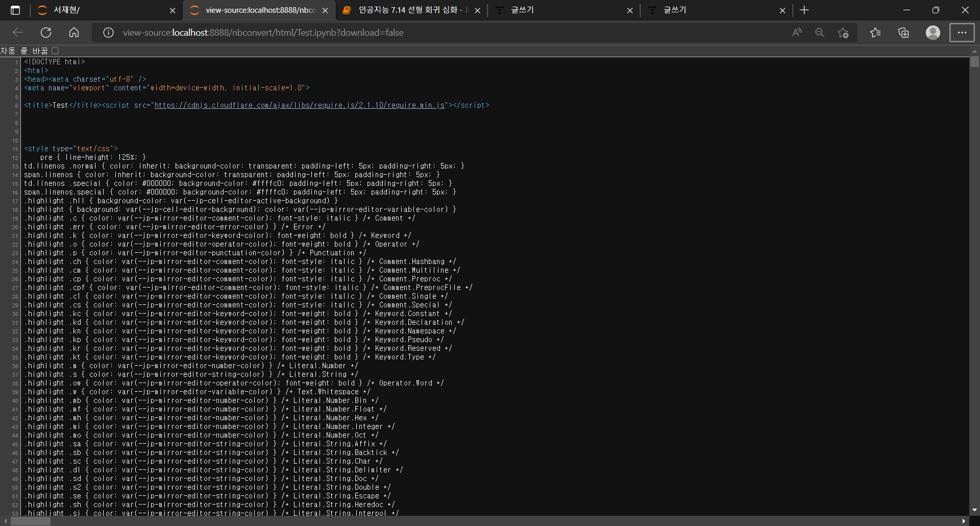Click the scroll left arrow

coord(5,521)
